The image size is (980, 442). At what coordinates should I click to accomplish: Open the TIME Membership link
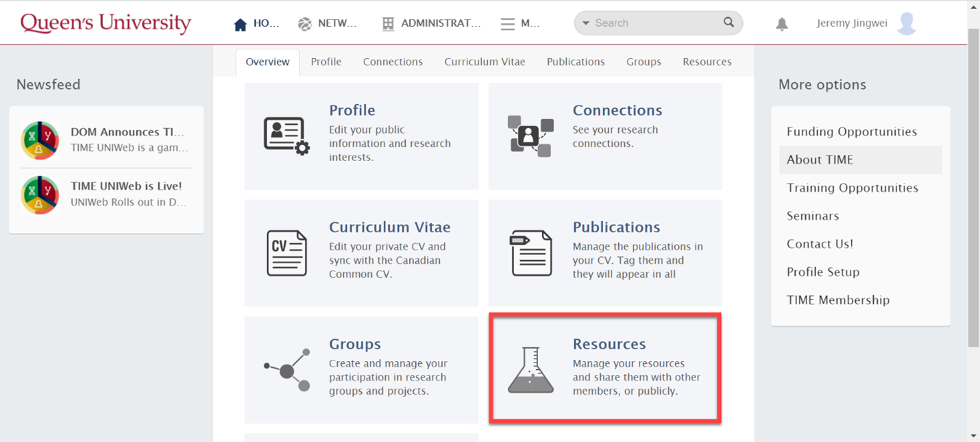pyautogui.click(x=837, y=300)
